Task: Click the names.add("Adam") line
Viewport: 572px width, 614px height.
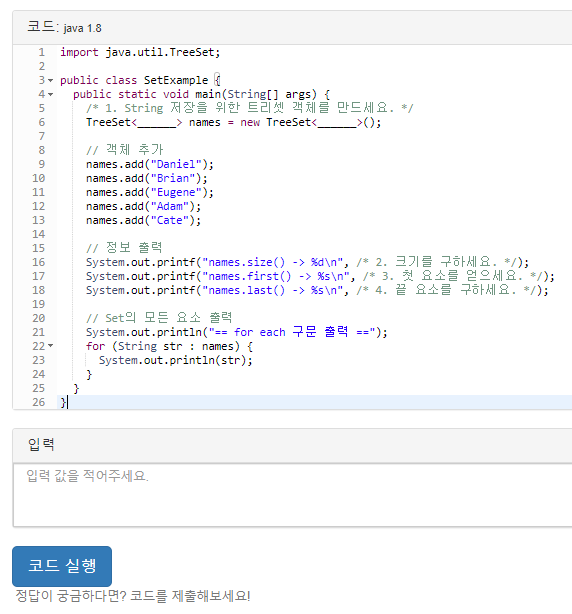Action: point(143,206)
